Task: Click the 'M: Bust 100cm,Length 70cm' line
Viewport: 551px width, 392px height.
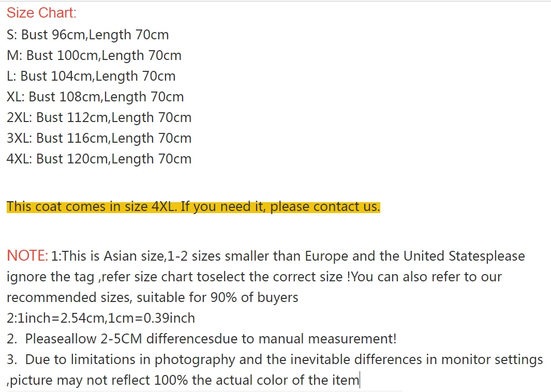Action: click(x=94, y=55)
